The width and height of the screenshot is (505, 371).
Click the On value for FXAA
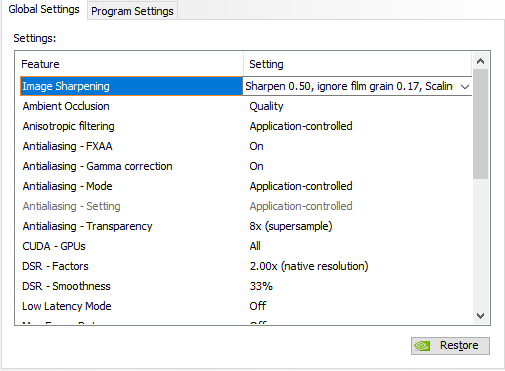[256, 146]
